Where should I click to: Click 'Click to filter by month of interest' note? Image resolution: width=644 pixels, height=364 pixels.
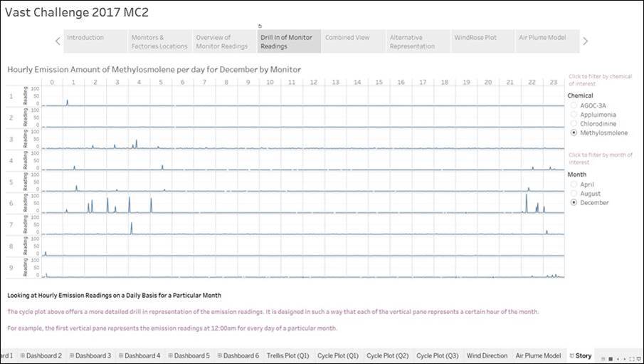pos(601,158)
